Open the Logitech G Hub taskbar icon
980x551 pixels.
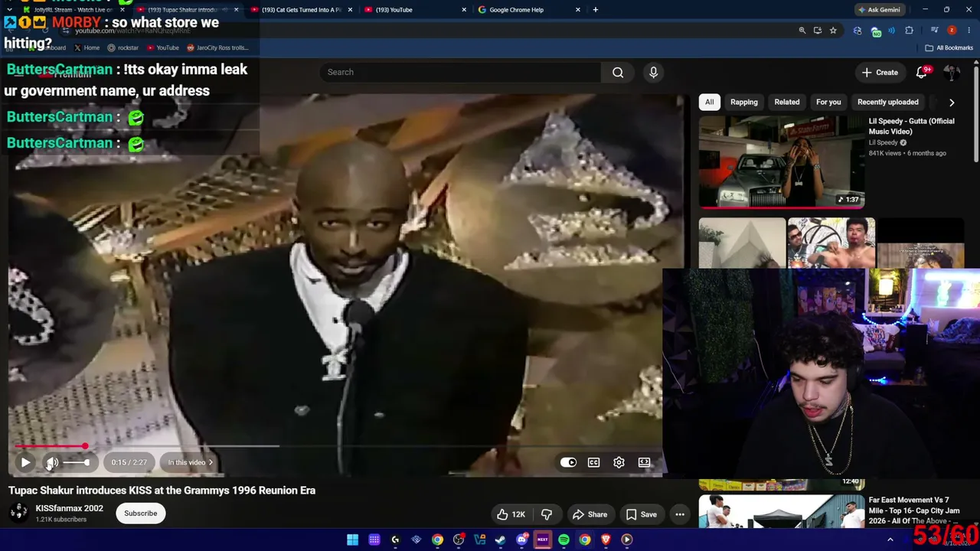click(x=395, y=540)
